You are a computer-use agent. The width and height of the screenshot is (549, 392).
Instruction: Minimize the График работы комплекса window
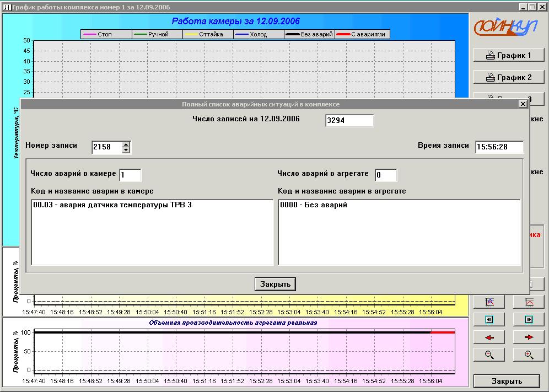pyautogui.click(x=523, y=7)
